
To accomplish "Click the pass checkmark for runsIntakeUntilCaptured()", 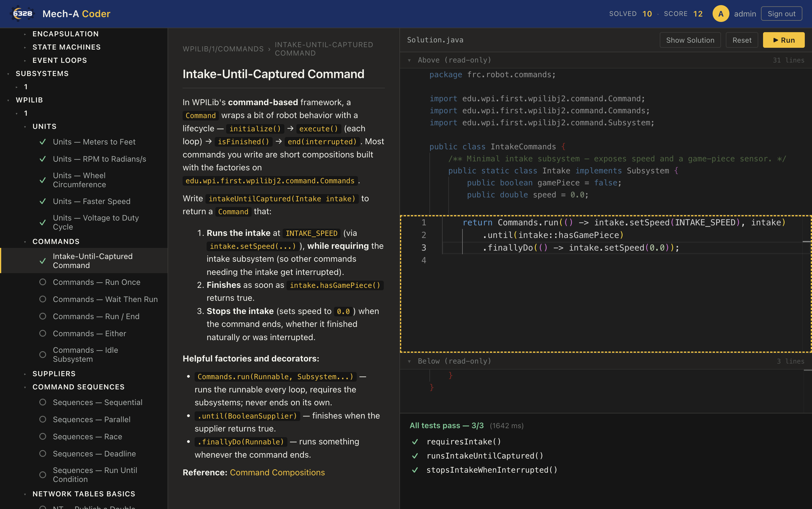I will [415, 456].
